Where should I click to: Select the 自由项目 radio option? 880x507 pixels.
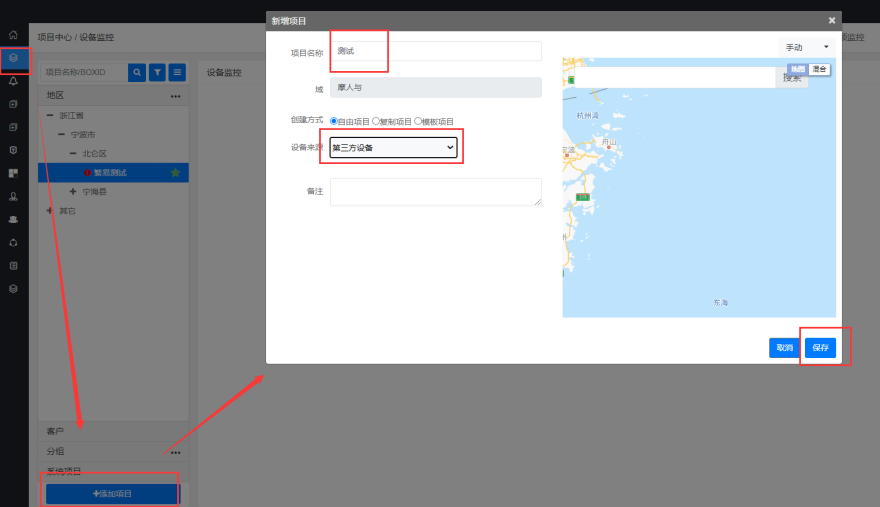point(334,121)
